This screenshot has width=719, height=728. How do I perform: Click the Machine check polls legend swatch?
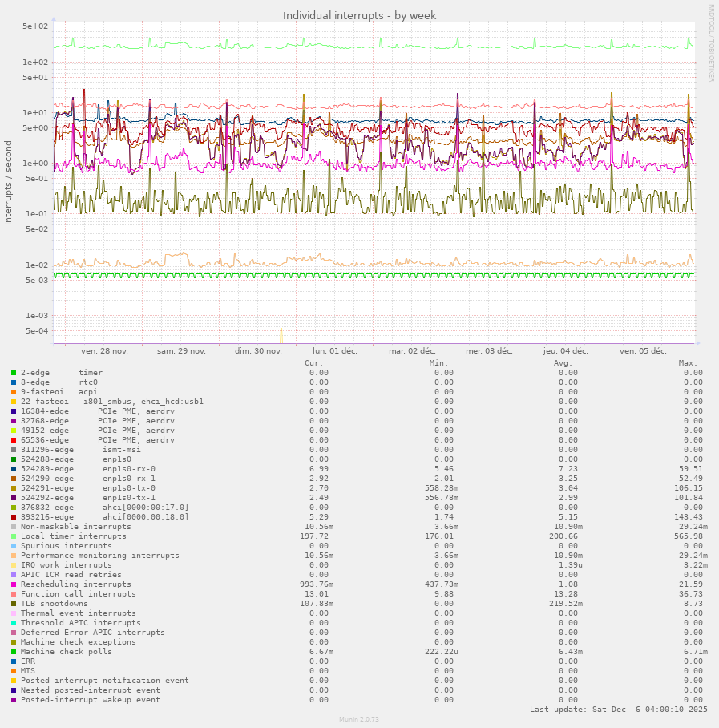pos(14,652)
